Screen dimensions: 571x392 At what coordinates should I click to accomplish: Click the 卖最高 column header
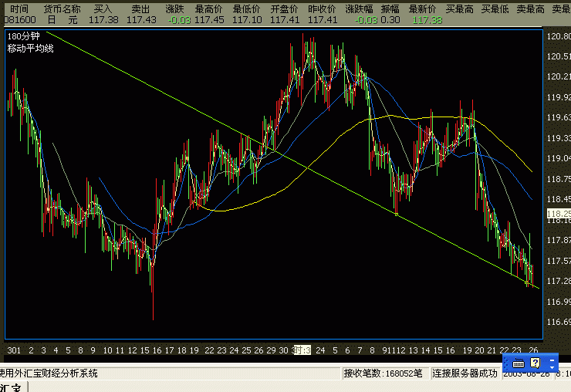pyautogui.click(x=531, y=9)
